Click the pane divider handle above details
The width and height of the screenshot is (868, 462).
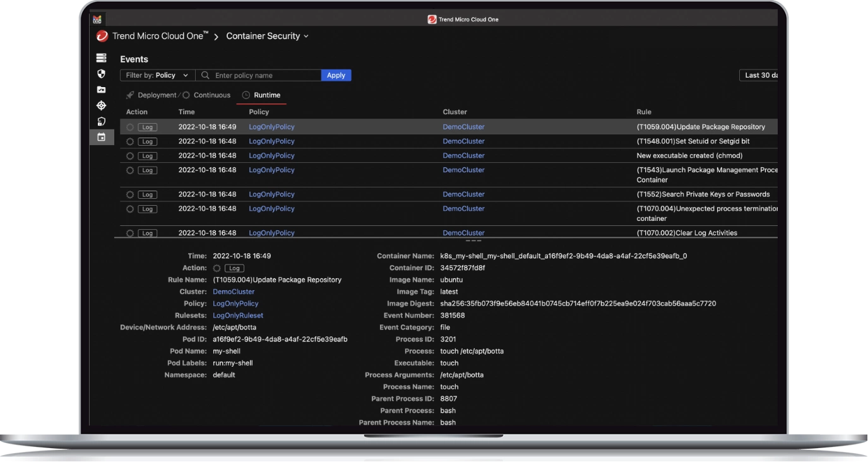pos(473,241)
